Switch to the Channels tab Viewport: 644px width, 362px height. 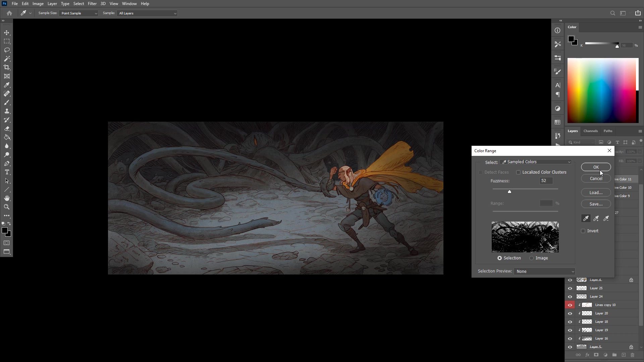click(x=590, y=131)
